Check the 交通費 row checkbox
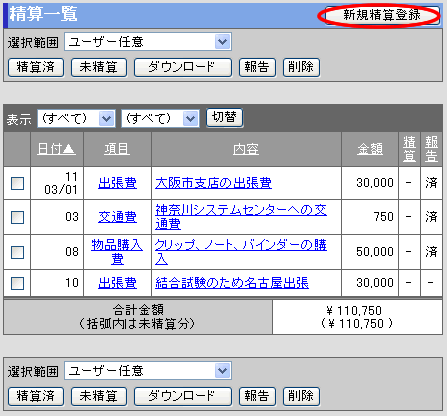This screenshot has width=447, height=416. [17, 217]
